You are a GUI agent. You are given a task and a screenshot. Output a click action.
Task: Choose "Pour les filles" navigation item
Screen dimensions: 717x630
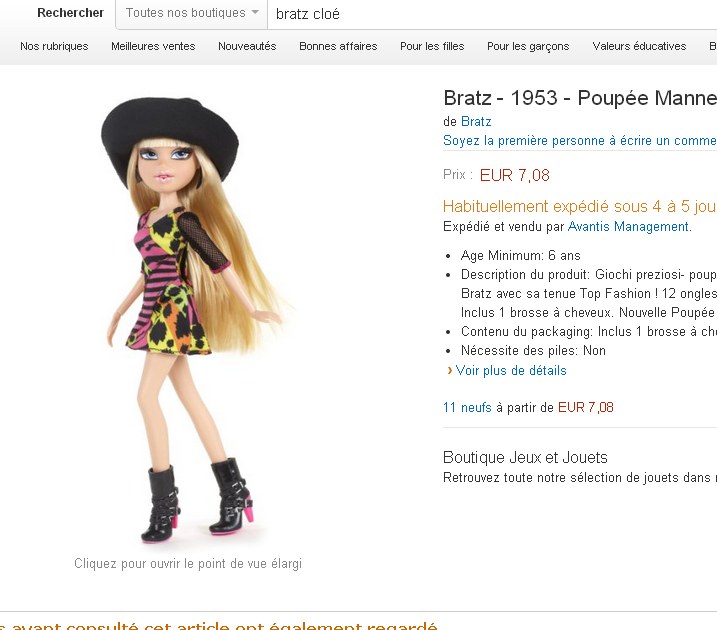point(432,46)
